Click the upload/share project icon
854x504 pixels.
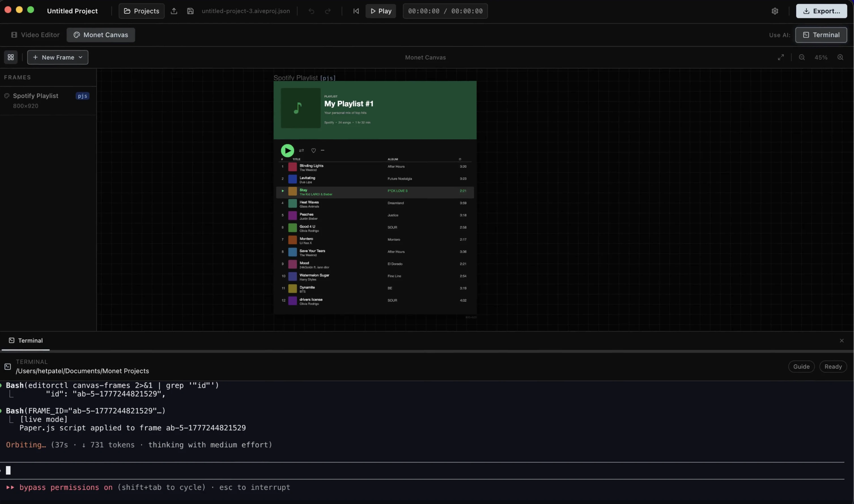coord(174,11)
